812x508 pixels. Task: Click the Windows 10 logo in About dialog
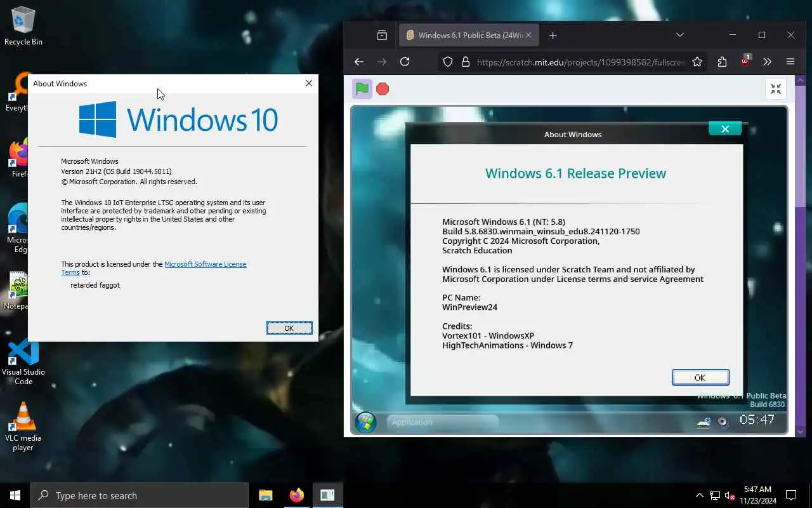pos(178,119)
